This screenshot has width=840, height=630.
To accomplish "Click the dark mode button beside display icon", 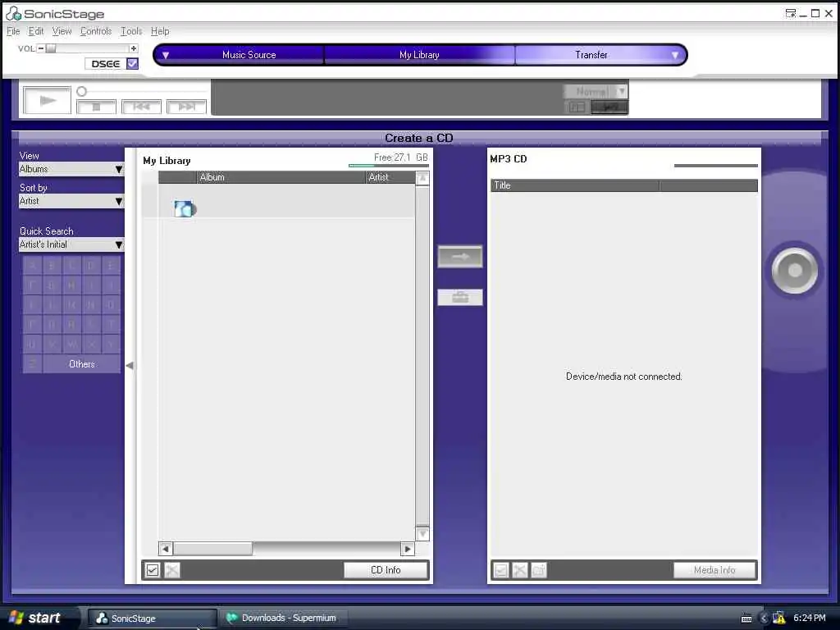I will pyautogui.click(x=609, y=107).
